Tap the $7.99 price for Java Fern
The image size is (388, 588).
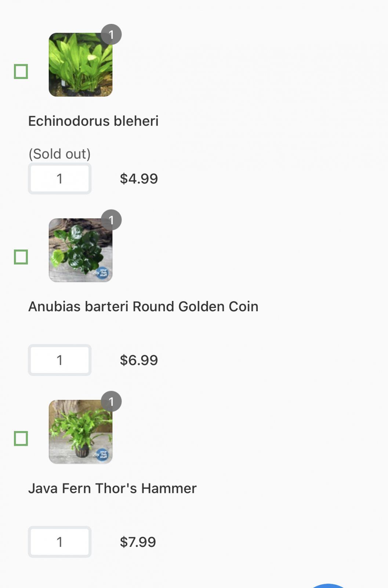pyautogui.click(x=138, y=542)
